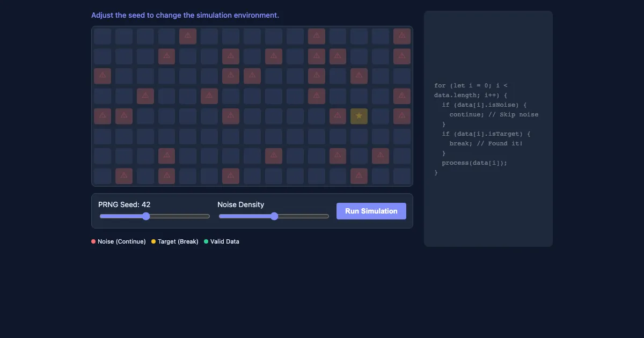Click the "Noise (Continue)" legend entry
Image resolution: width=644 pixels, height=338 pixels.
tap(119, 241)
